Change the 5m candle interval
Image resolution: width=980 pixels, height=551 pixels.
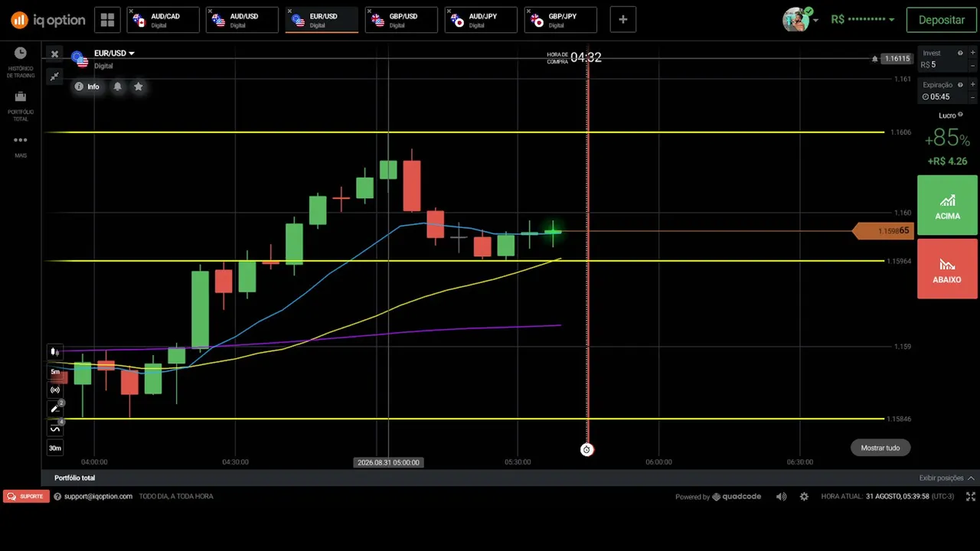55,372
